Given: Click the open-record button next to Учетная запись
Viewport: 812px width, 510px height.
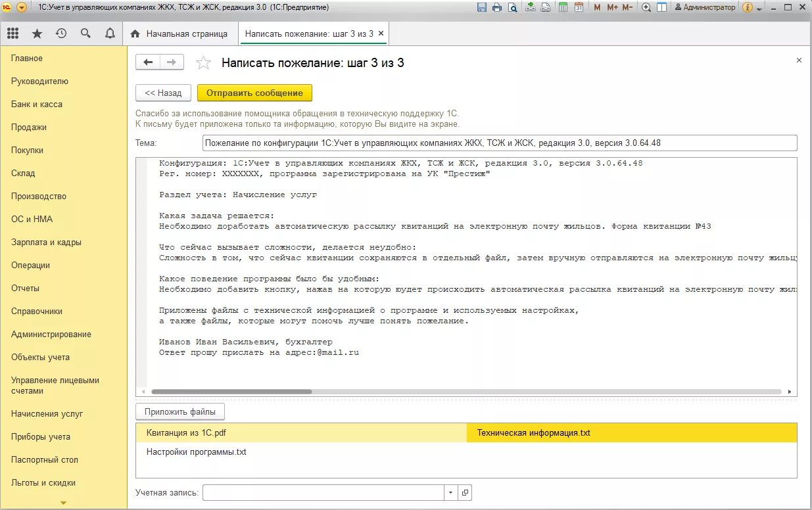Looking at the screenshot, I should pyautogui.click(x=465, y=492).
